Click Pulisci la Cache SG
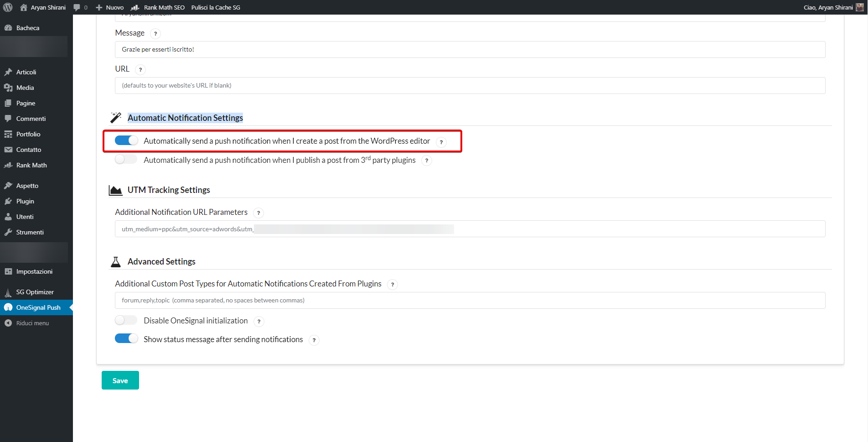868x442 pixels. click(216, 7)
